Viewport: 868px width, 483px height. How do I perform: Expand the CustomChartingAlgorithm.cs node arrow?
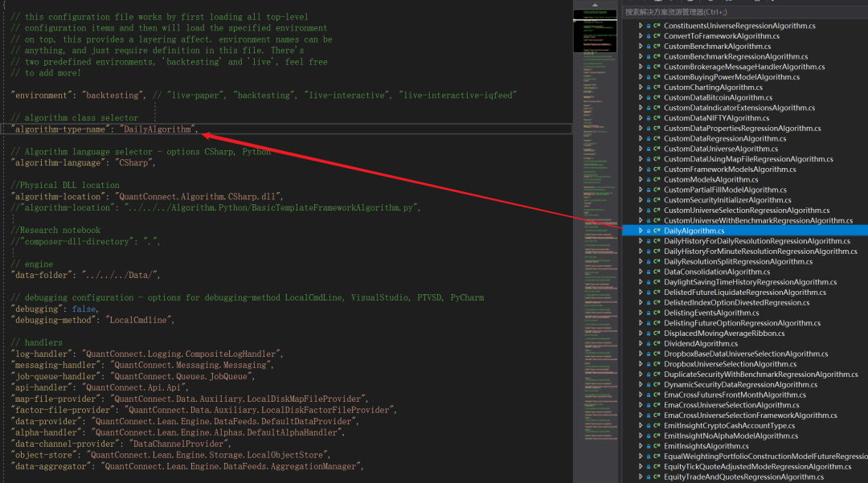pos(641,87)
